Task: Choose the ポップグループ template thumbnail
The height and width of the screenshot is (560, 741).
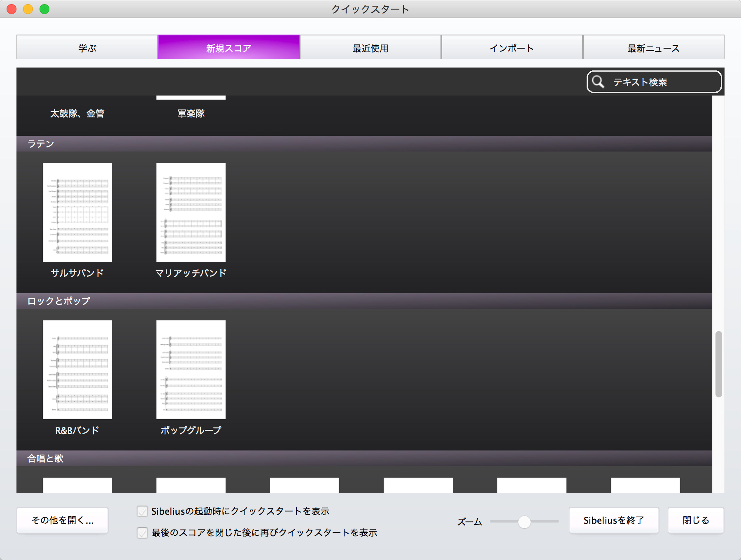Action: 191,370
